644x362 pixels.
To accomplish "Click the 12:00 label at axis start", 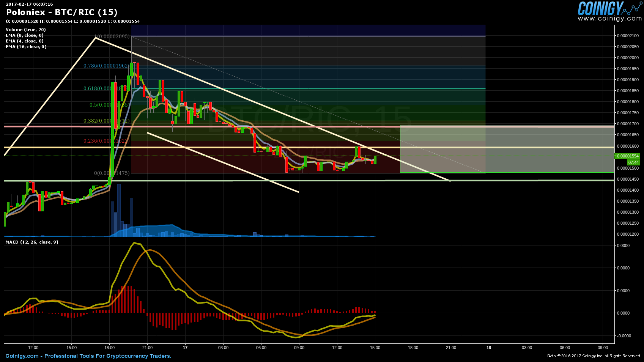I will [x=33, y=348].
